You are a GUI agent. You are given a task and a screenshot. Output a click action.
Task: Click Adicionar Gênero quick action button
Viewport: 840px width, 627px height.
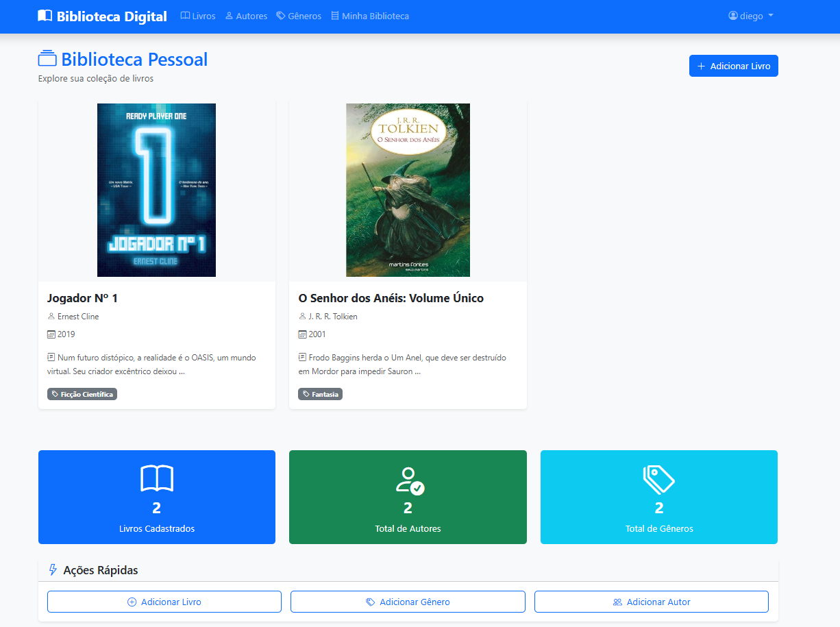coord(408,602)
